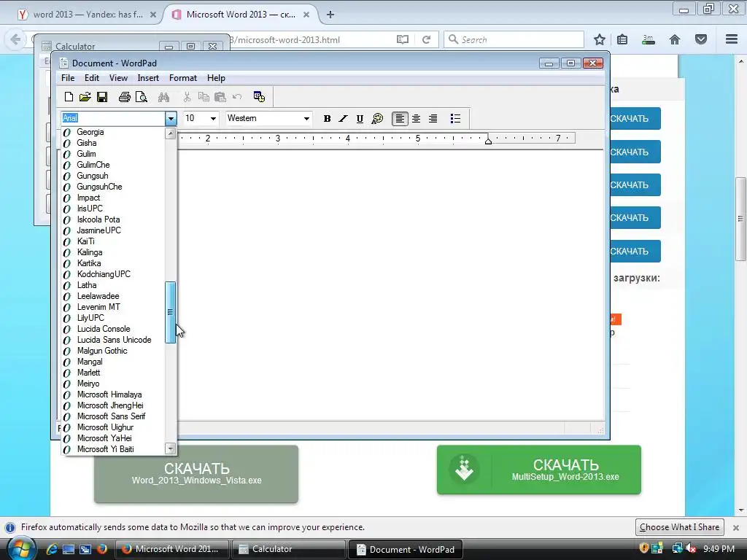
Task: Click the green MultiSetup_Word-2013.exe download button
Action: click(539, 470)
